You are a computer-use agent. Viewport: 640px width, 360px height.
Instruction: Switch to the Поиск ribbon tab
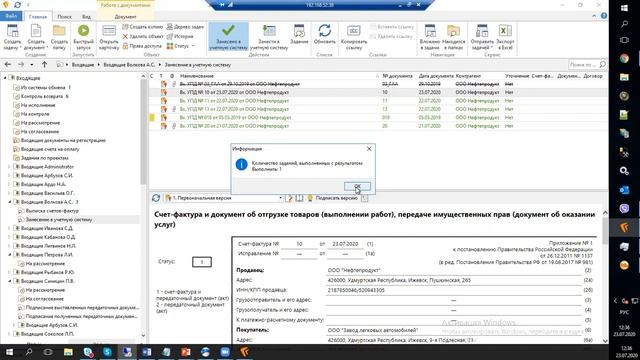pos(64,17)
